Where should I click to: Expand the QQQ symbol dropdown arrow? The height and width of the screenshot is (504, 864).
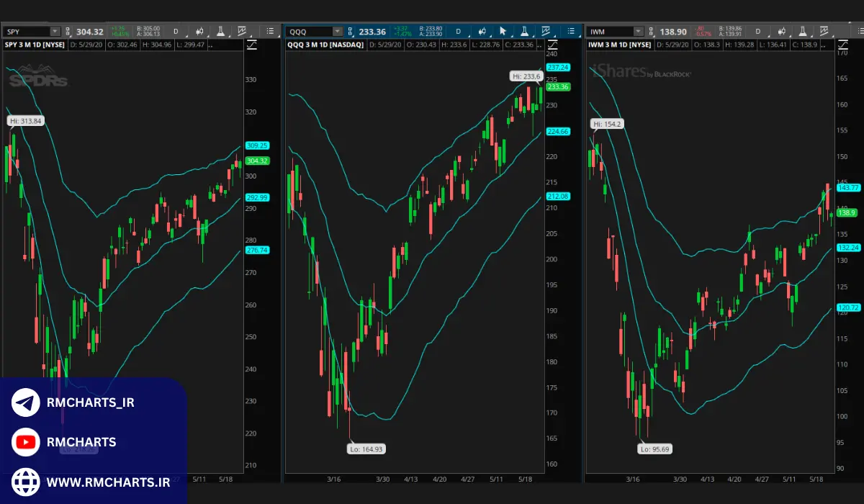337,32
